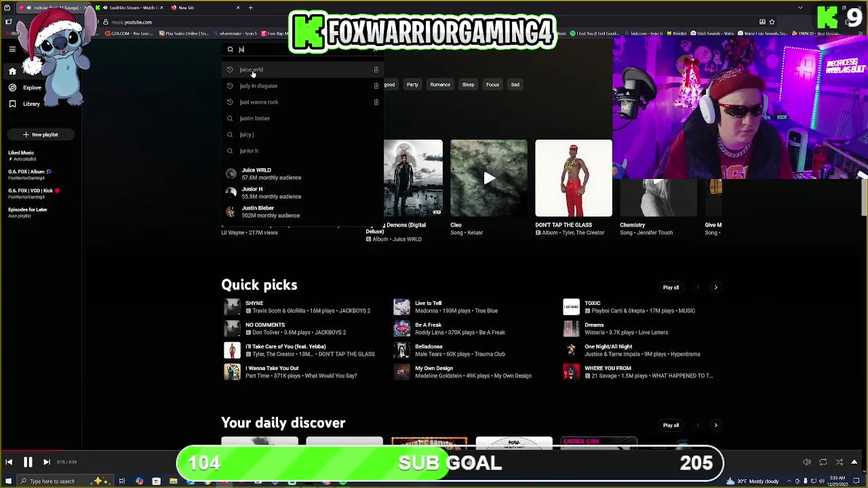Viewport: 868px width, 488px height.
Task: Click Play all for Quick picks
Action: [x=671, y=287]
